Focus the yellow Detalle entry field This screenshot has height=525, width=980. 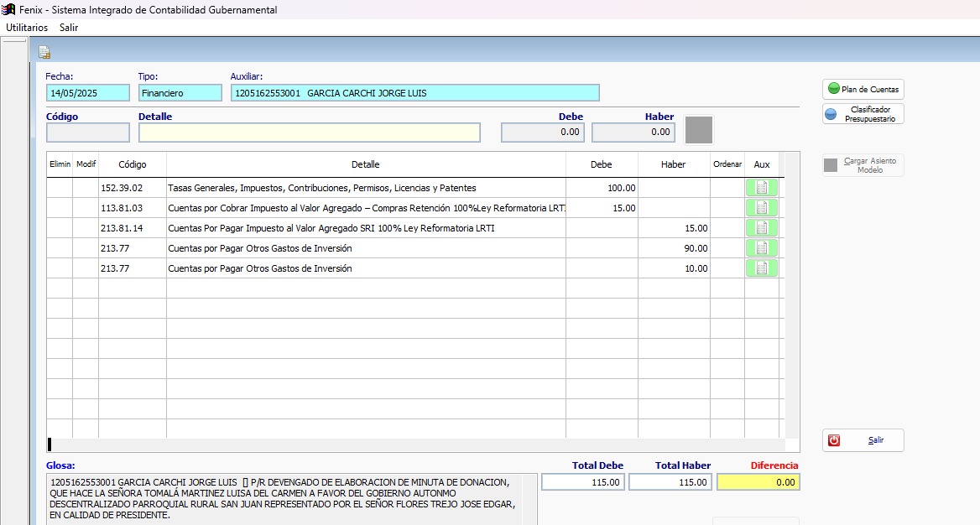point(309,133)
